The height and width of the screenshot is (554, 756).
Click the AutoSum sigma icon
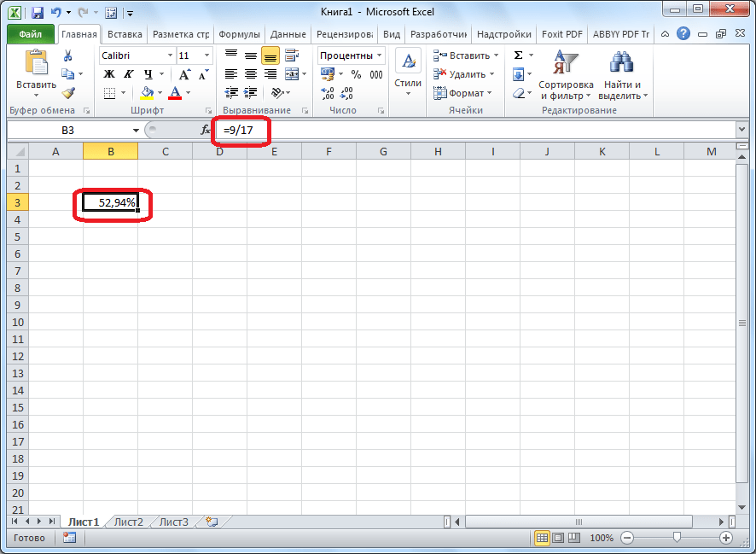(x=518, y=55)
